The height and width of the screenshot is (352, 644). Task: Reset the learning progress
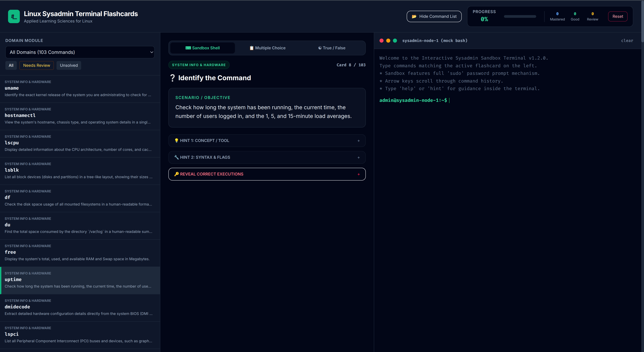[618, 16]
